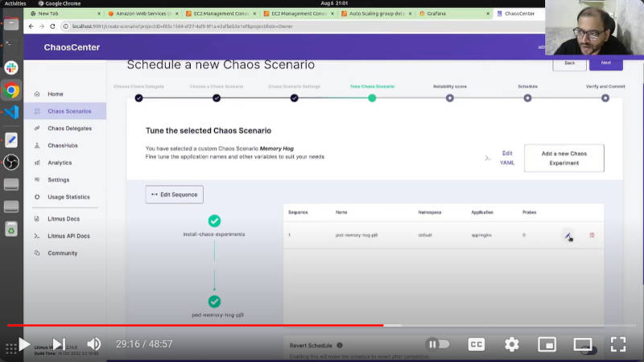
Task: Open the Community link
Action: click(x=63, y=253)
